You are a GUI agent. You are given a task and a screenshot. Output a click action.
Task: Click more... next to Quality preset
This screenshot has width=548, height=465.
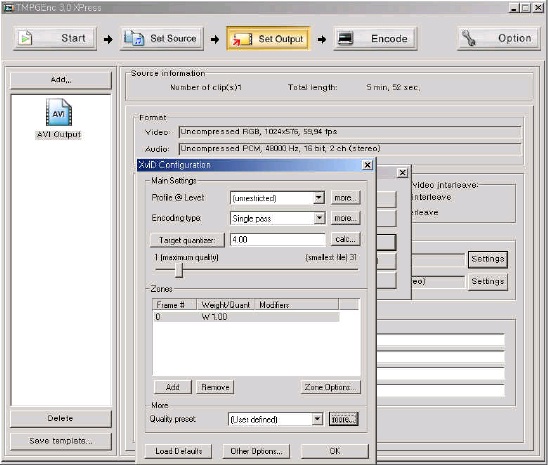[x=344, y=419]
